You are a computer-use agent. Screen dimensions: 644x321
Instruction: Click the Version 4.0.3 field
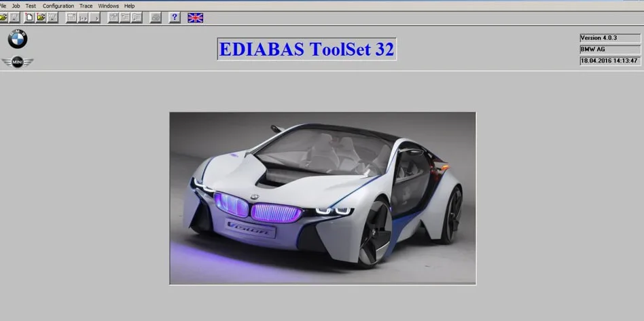click(610, 38)
